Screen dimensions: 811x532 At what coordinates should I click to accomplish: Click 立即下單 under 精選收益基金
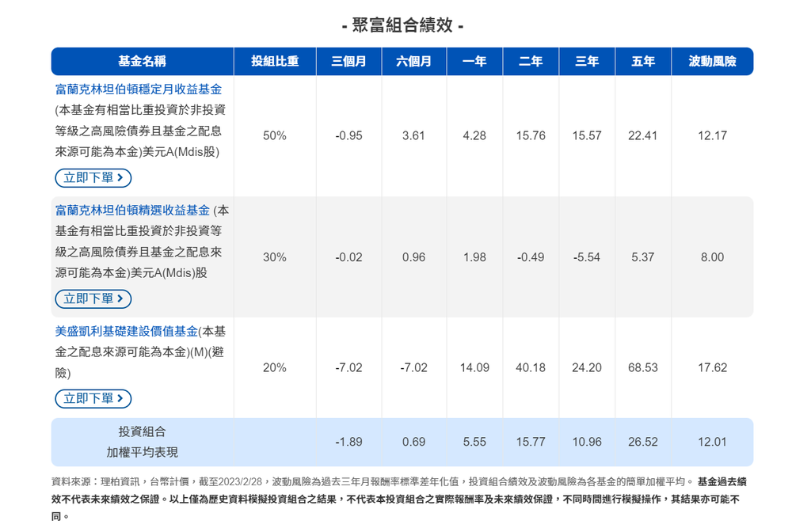[93, 298]
